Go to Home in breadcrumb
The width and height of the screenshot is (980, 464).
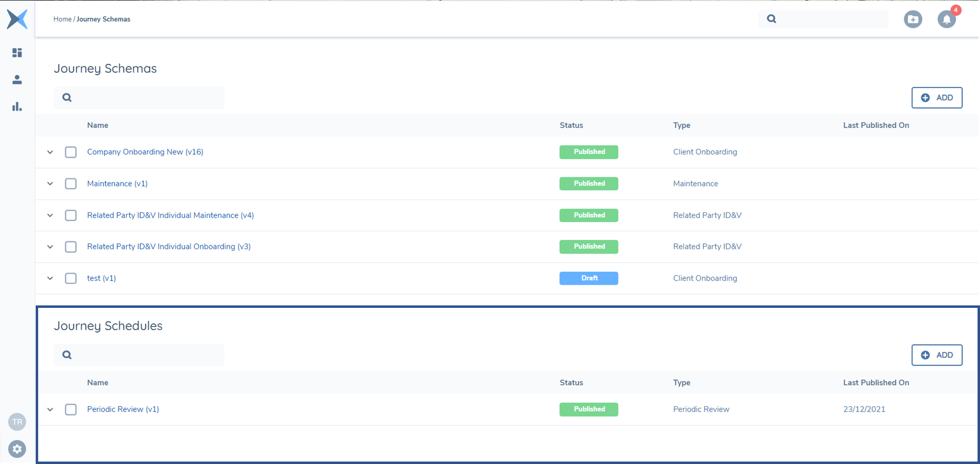coord(62,19)
